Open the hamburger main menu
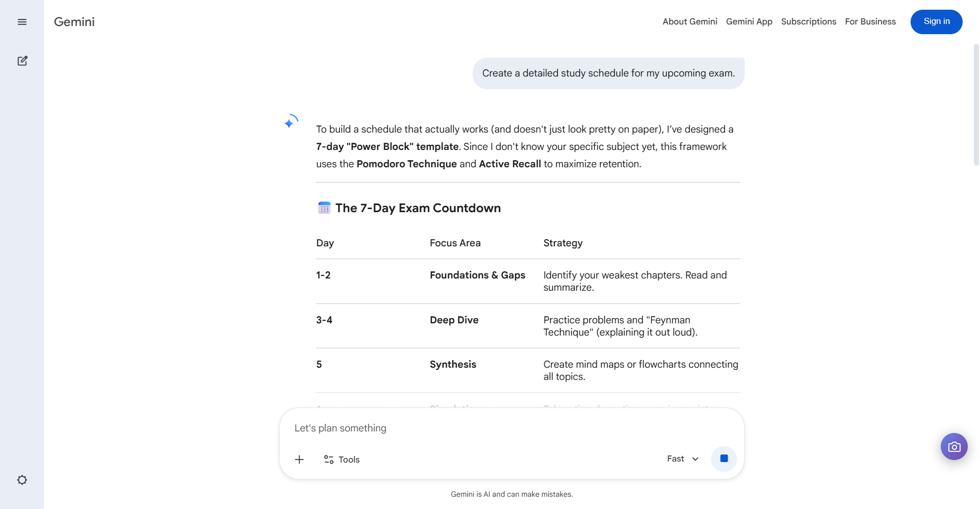 22,22
